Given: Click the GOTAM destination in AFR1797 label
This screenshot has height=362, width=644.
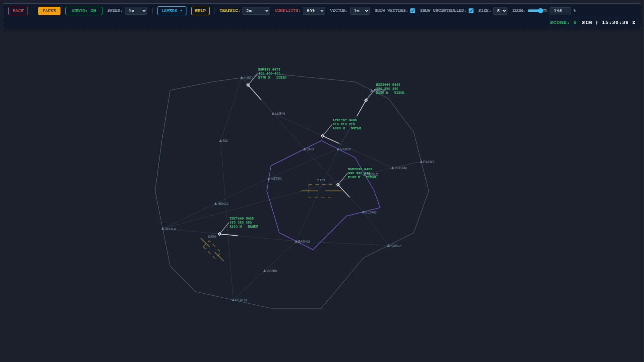Looking at the screenshot, I should tap(356, 128).
